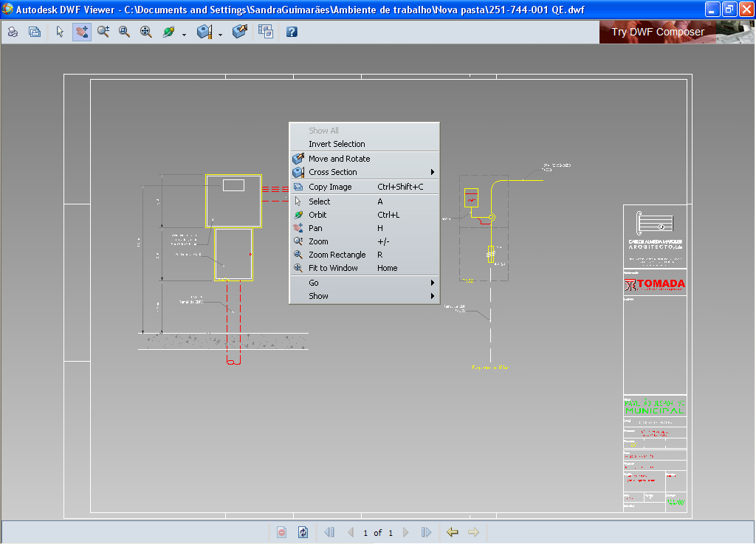Choose Copy Image from the context menu
This screenshot has width=756, height=544.
click(330, 187)
